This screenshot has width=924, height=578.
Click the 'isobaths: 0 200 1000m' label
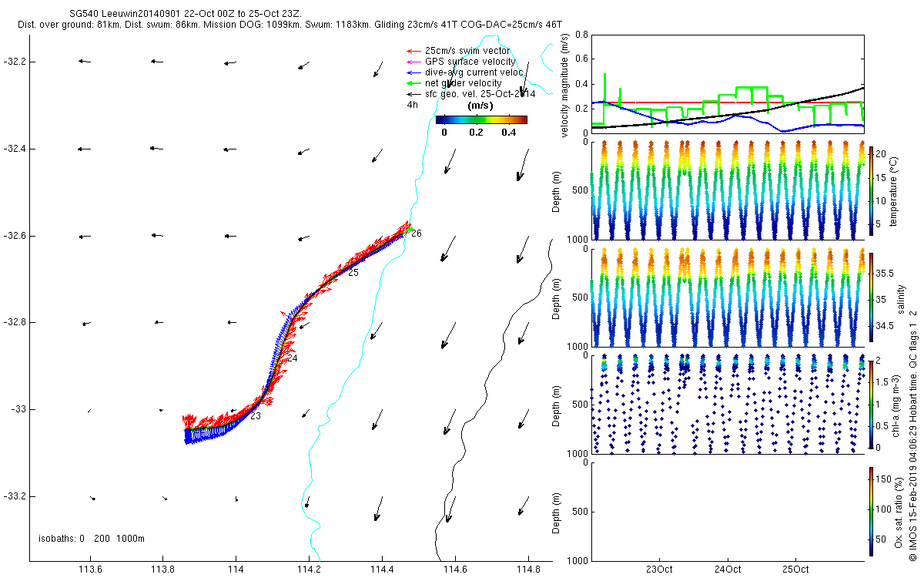point(92,538)
